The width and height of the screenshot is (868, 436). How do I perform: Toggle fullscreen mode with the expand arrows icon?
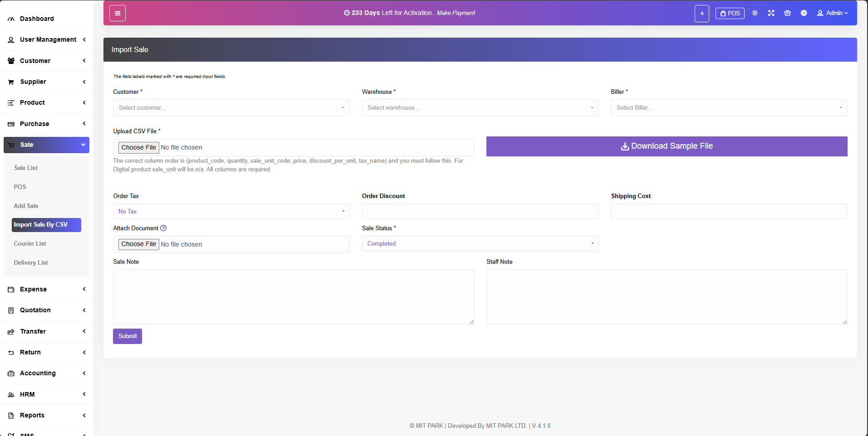click(771, 13)
